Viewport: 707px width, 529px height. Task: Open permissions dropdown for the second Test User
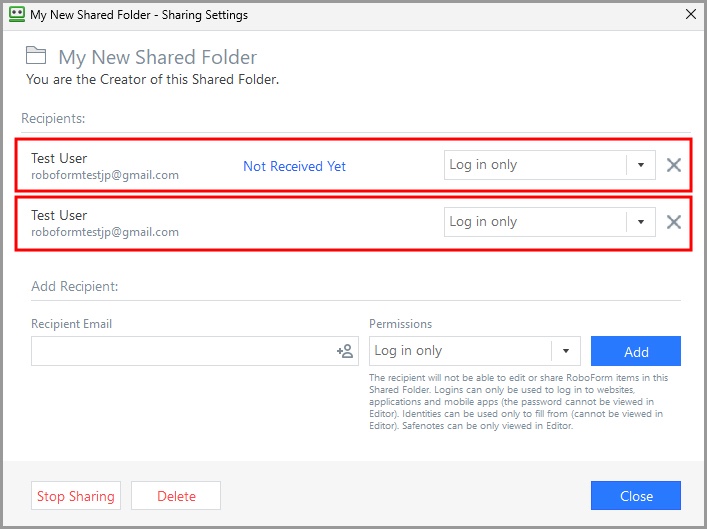(640, 221)
